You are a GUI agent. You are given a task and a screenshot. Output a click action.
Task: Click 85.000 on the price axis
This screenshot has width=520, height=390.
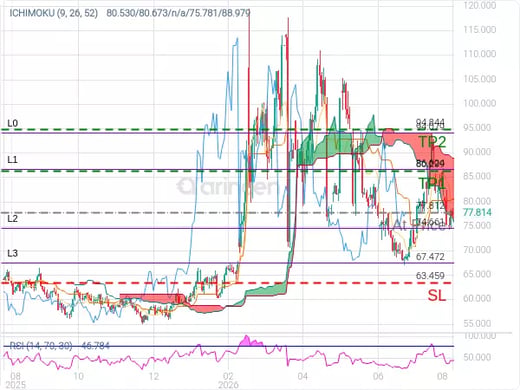pyautogui.click(x=477, y=176)
